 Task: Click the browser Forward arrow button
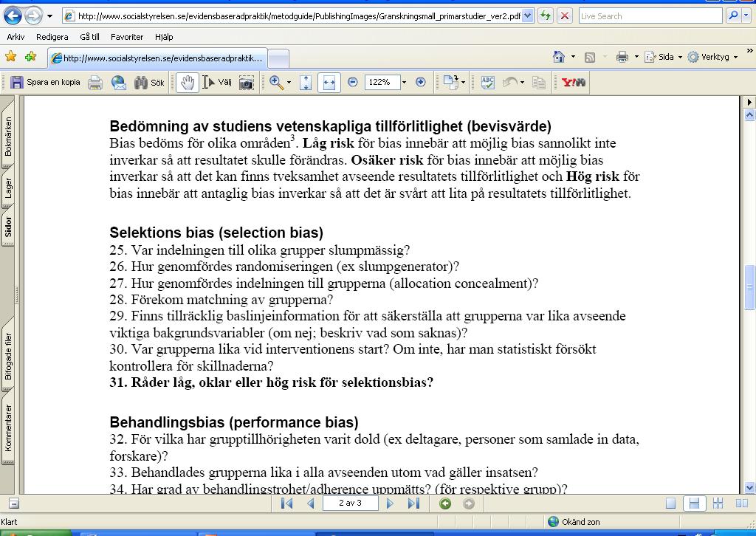click(33, 16)
